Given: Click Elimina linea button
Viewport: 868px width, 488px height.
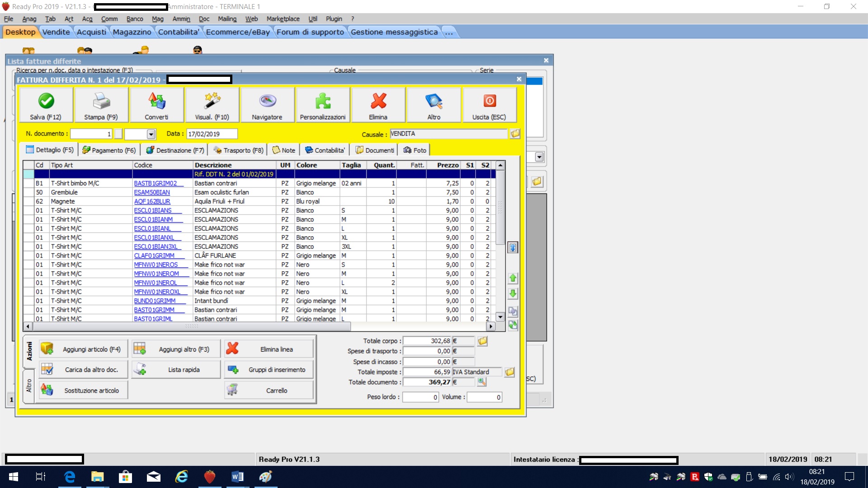Looking at the screenshot, I should [269, 349].
